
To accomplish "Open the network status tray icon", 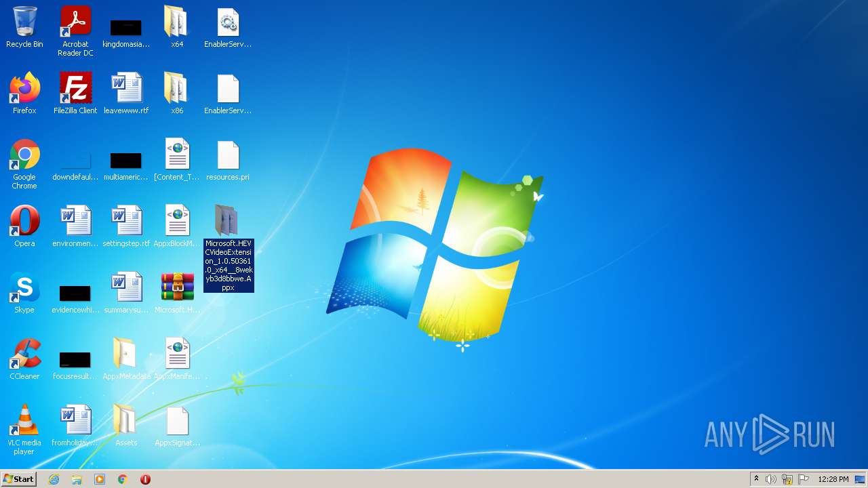I will pos(787,479).
